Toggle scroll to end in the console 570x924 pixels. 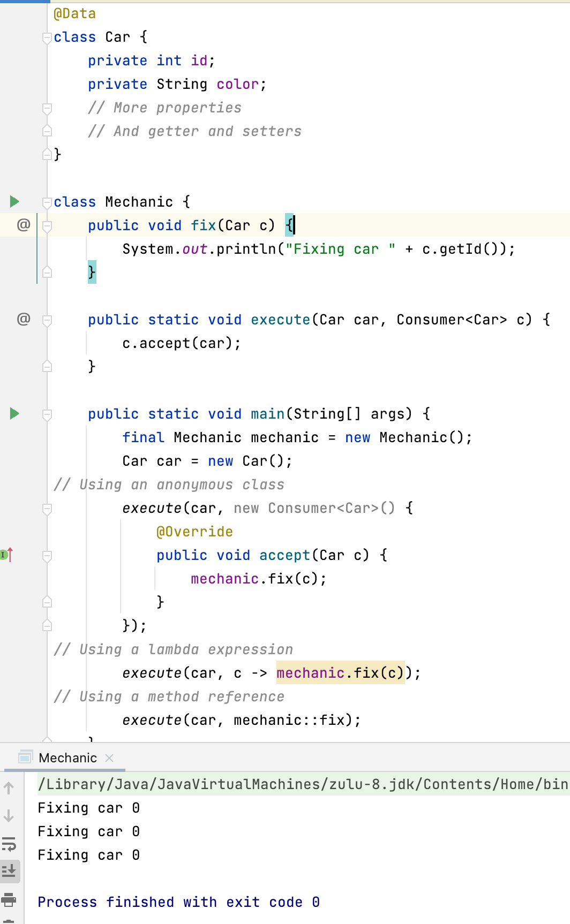(9, 872)
